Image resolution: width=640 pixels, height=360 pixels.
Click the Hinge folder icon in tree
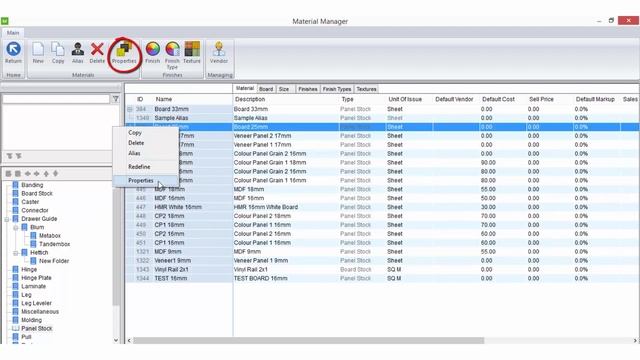click(16, 269)
